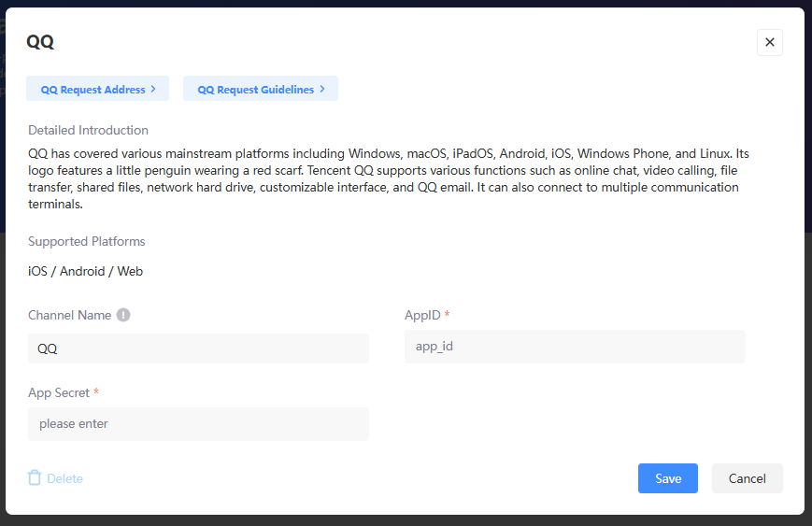Viewport: 812px width, 526px height.
Task: Click the Delete text label
Action: point(65,478)
